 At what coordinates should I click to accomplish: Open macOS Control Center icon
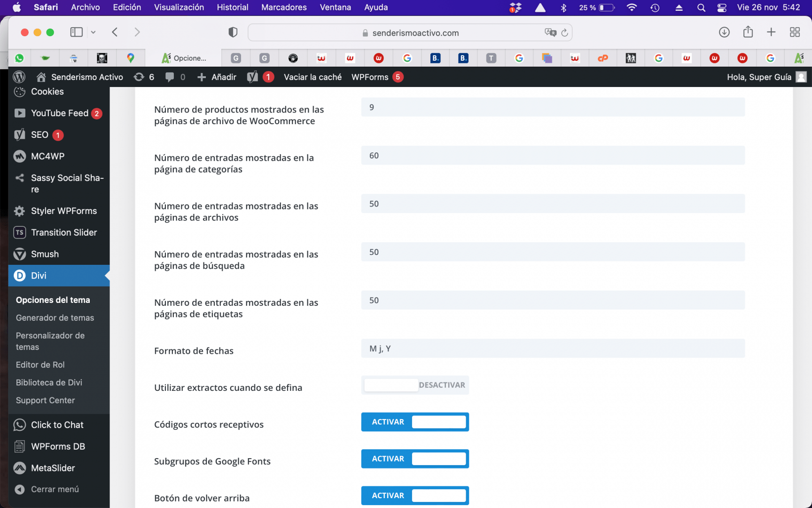tap(722, 8)
